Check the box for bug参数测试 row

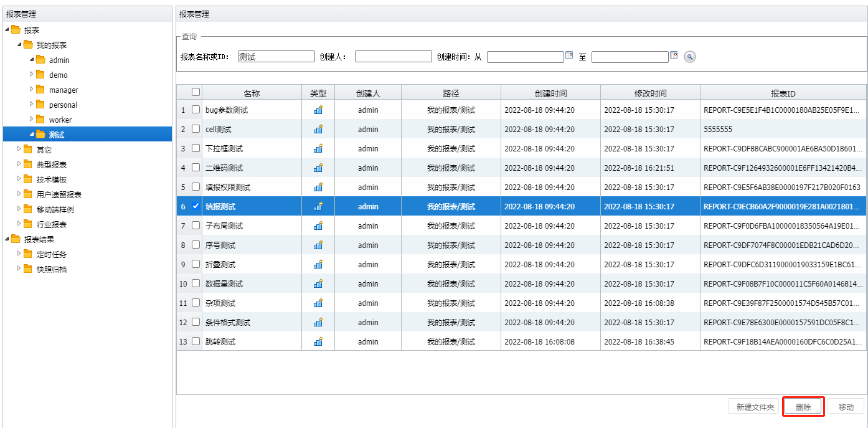tap(196, 110)
